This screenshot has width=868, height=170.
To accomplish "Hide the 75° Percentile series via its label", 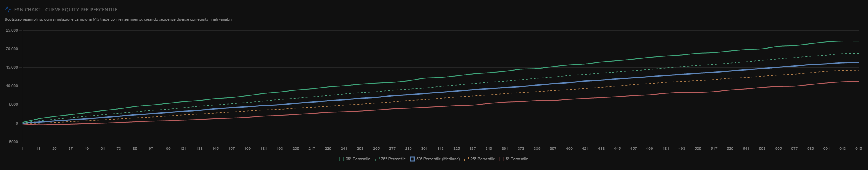I will 393,159.
